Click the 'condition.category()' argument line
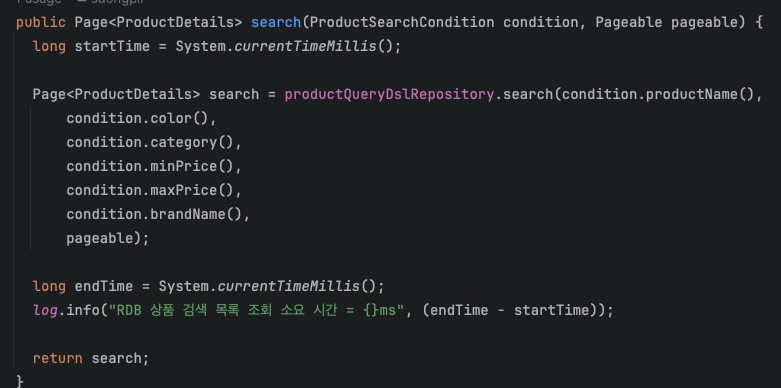 154,142
